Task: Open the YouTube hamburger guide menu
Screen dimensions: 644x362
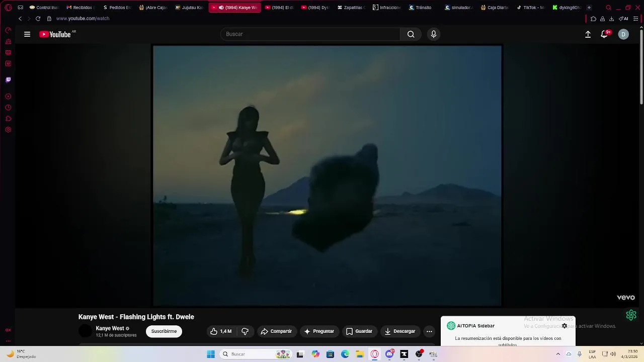Action: (x=27, y=34)
